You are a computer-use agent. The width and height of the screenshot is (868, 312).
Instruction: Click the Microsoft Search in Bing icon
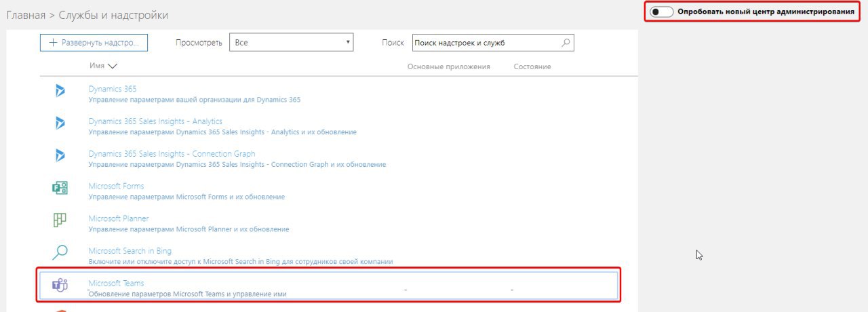(x=60, y=253)
